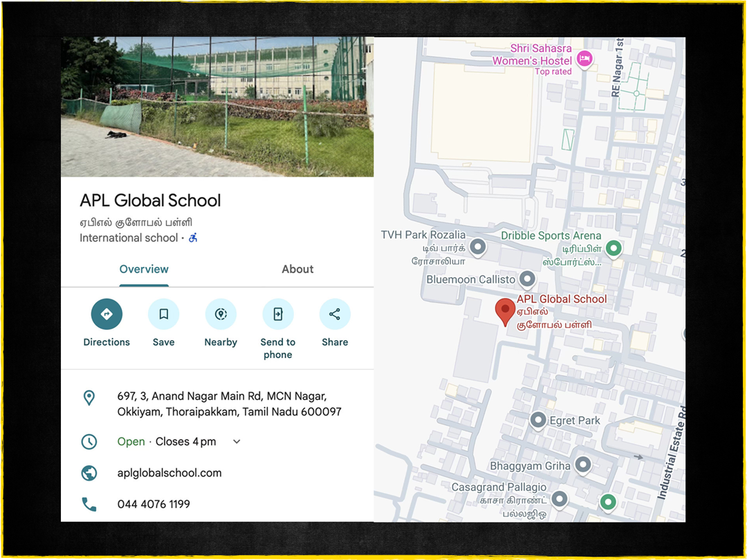
Task: Click the address location pin icon
Action: tap(89, 398)
